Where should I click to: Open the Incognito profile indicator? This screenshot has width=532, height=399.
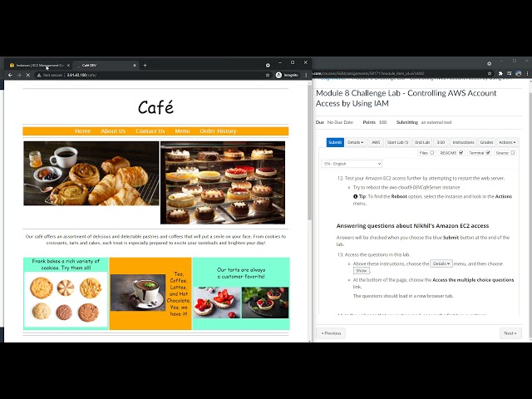point(287,75)
